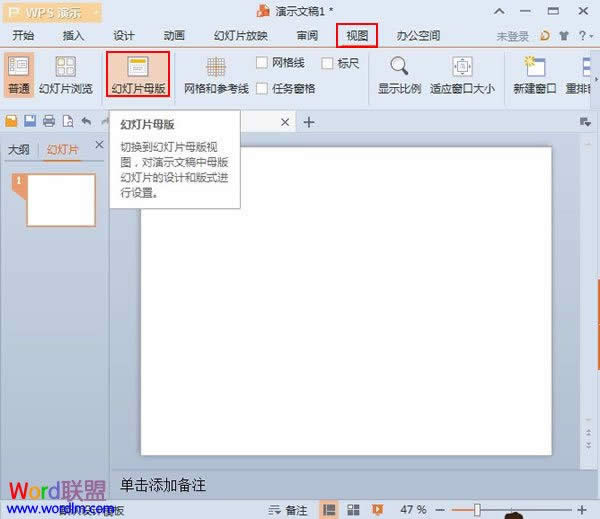The image size is (600, 519).
Task: Open Slide Master (幻灯片母版) view
Action: tap(139, 73)
